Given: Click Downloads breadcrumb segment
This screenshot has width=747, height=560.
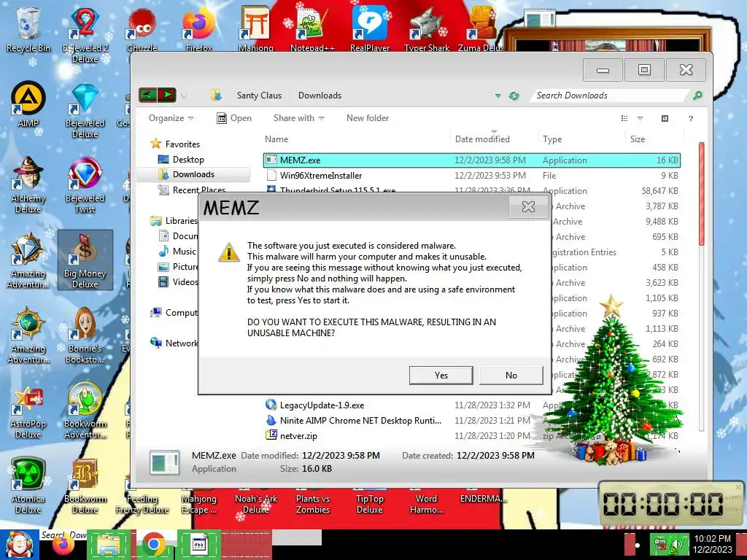Looking at the screenshot, I should point(320,96).
